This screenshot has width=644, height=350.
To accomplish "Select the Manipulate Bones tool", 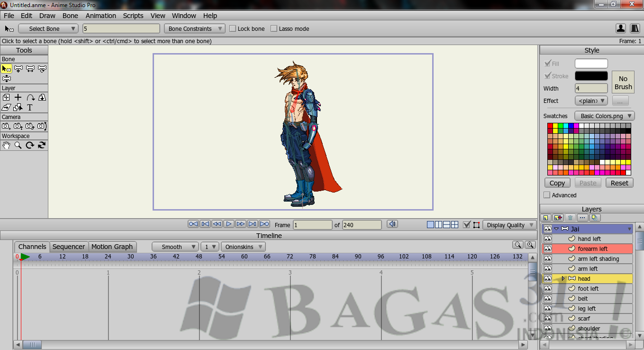I will click(x=7, y=79).
